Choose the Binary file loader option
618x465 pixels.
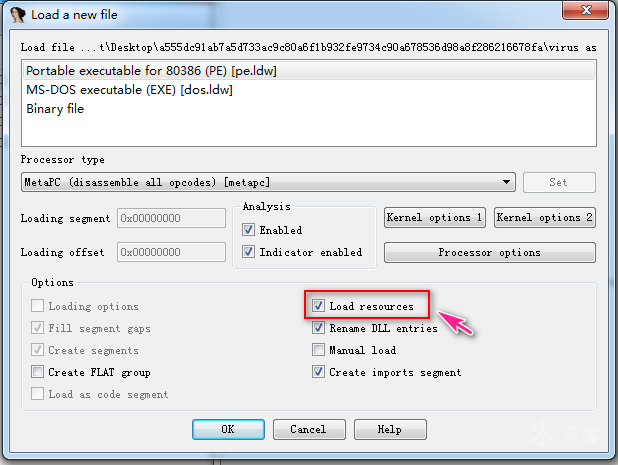[x=55, y=109]
